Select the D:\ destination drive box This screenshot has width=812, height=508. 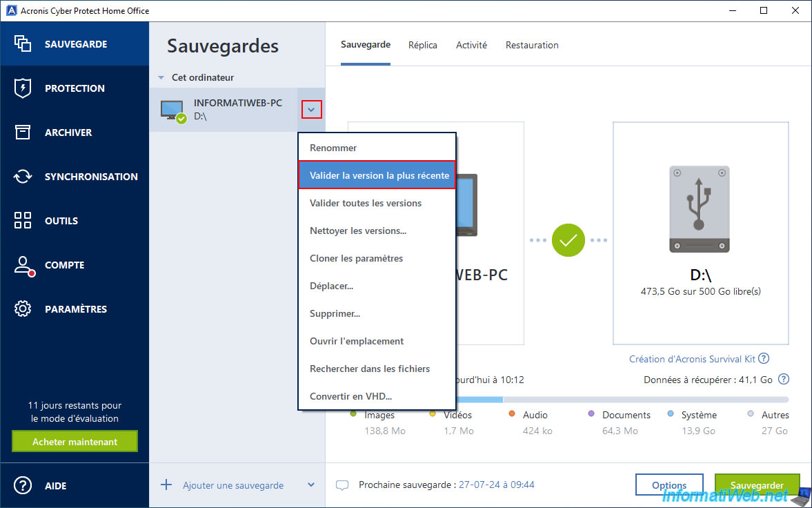[x=700, y=233]
